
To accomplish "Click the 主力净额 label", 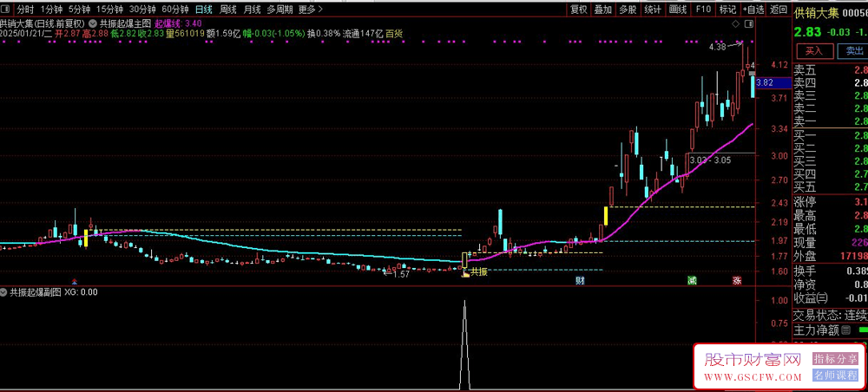I will (x=816, y=330).
